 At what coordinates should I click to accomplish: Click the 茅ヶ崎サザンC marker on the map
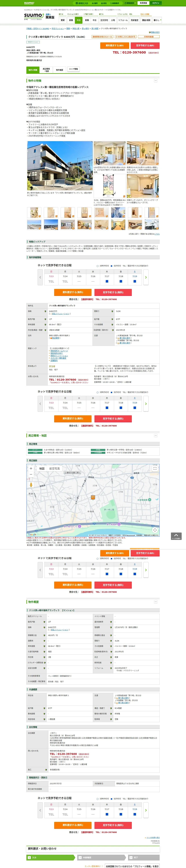[x=80, y=526]
